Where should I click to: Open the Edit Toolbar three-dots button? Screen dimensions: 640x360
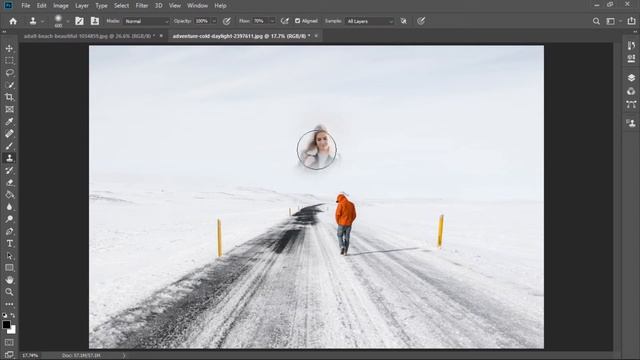[x=9, y=304]
